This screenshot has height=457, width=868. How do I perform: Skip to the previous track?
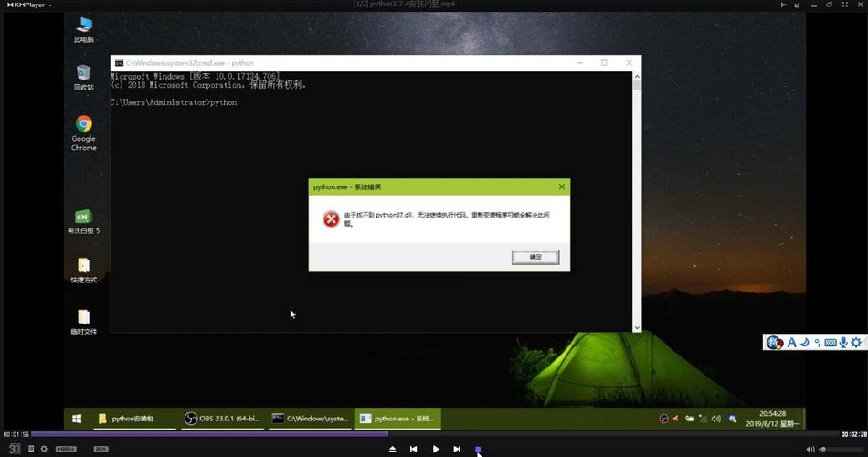(414, 449)
